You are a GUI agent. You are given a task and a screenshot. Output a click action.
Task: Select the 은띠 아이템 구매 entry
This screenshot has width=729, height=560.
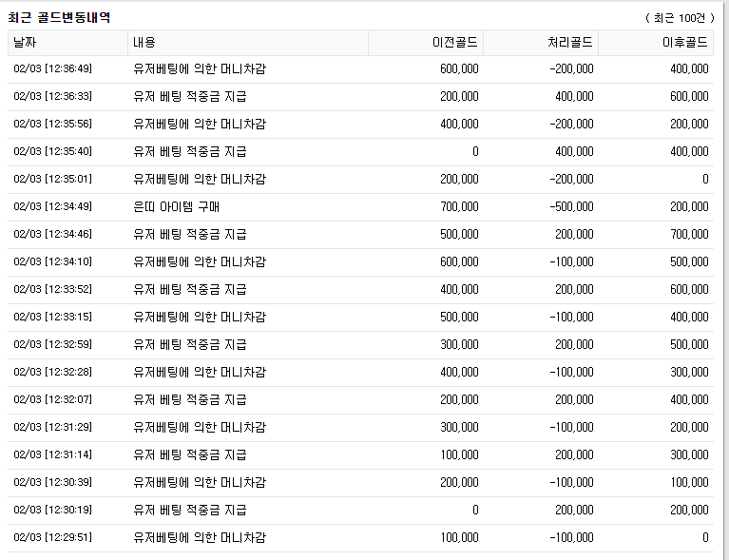pos(176,206)
